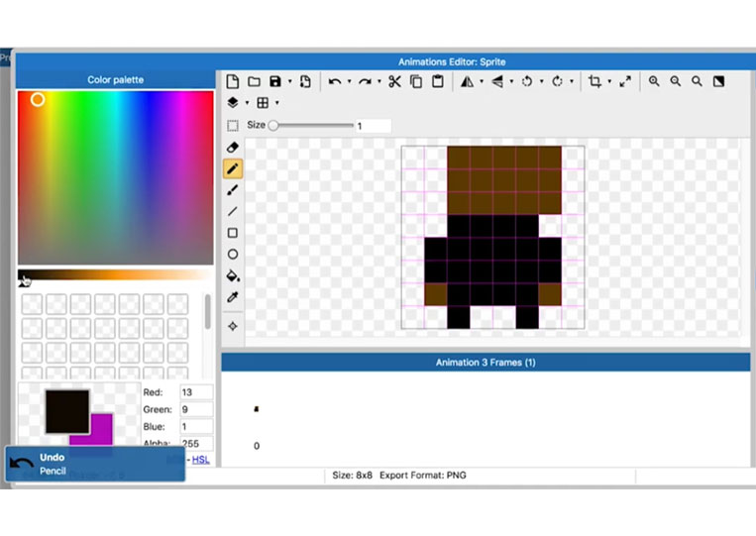Toggle the canvas background contrast icon
The image size is (756, 536).
click(718, 81)
